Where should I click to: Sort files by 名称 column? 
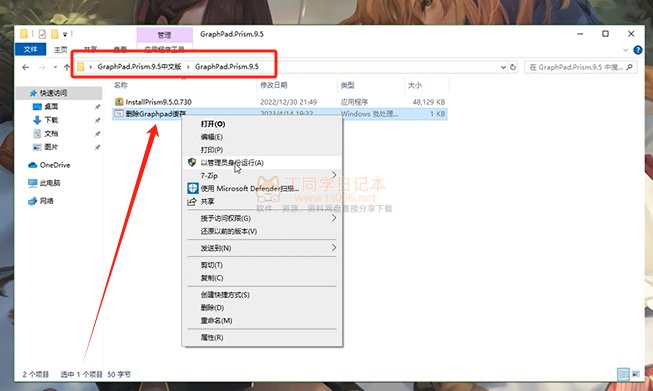(x=121, y=85)
